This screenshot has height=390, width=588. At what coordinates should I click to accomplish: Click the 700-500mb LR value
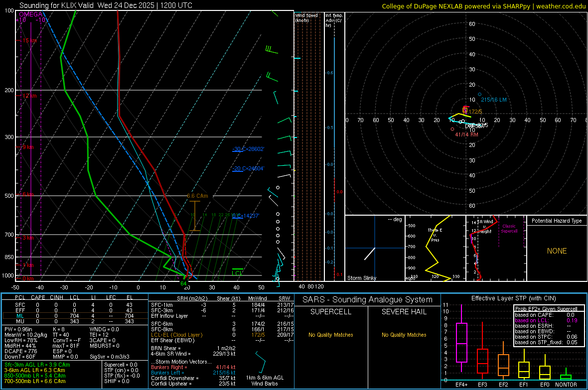(x=35, y=381)
